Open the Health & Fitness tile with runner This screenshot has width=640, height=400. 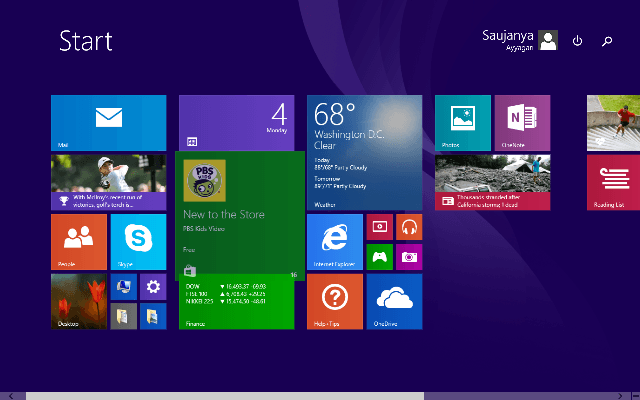[613, 123]
